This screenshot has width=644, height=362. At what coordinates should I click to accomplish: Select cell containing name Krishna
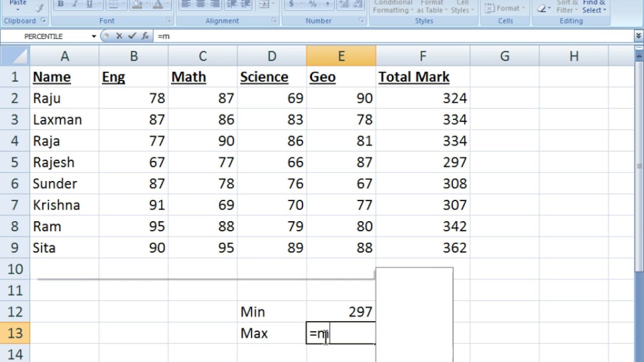click(64, 205)
